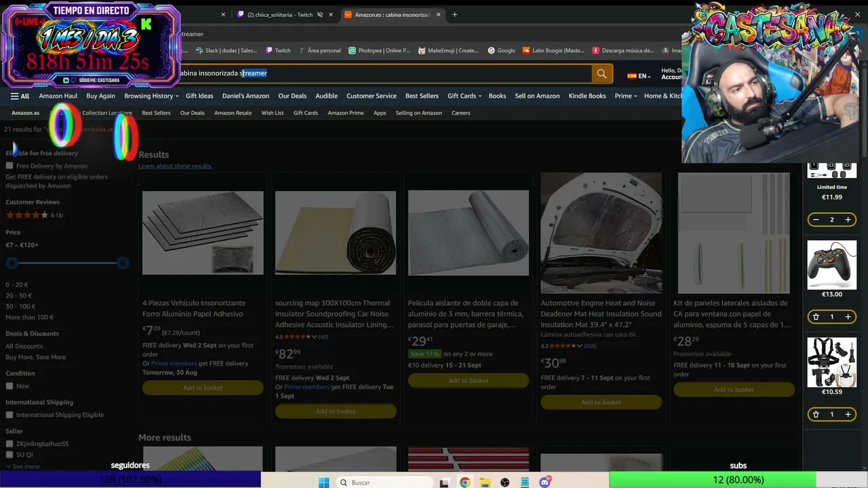Open the 4 Piezas Vehículo Insonorizante thumbnail
The image size is (868, 488).
(203, 232)
